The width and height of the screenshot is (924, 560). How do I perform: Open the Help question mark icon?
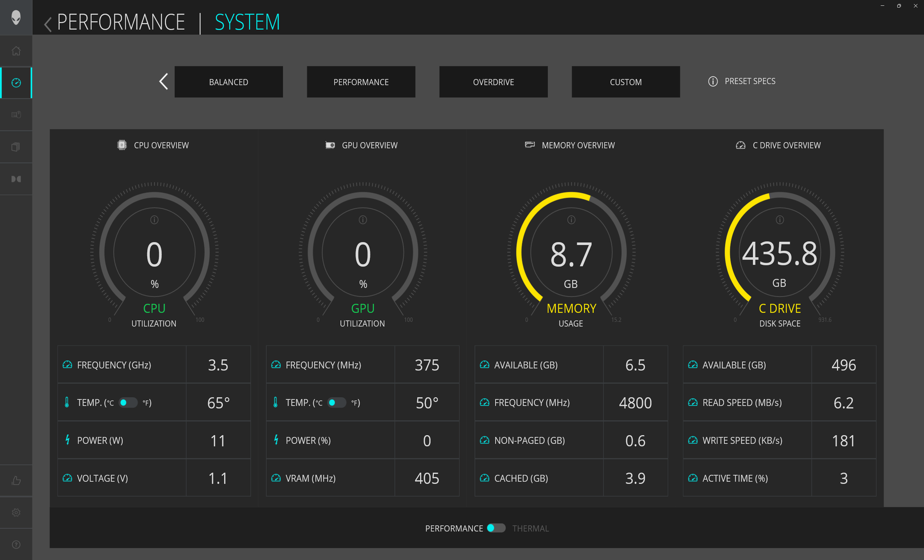click(x=16, y=545)
